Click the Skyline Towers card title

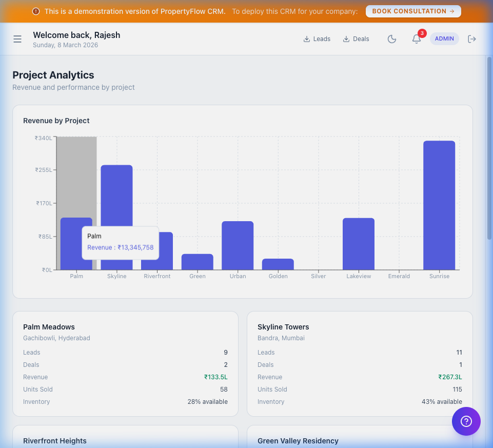[x=283, y=327]
